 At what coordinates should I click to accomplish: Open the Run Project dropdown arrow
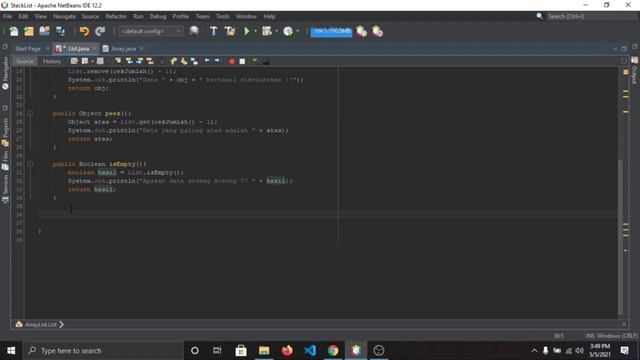pos(256,31)
